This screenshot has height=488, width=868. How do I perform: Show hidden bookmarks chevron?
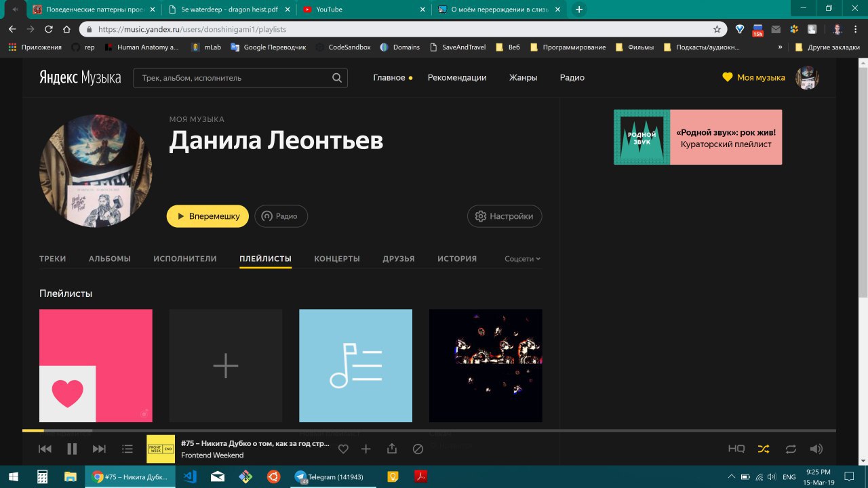coord(781,47)
